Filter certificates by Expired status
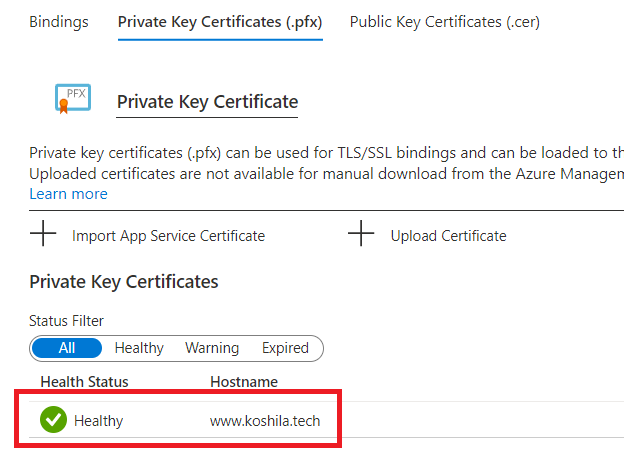This screenshot has width=624, height=462. point(285,348)
